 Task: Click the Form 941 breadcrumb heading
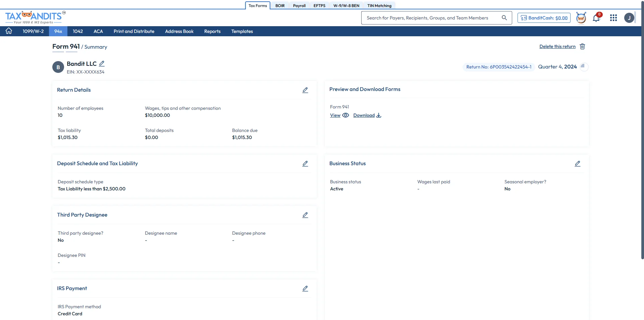pyautogui.click(x=66, y=46)
